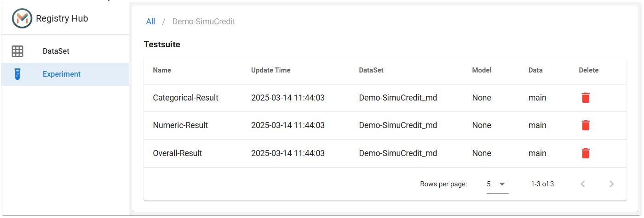Open the Overall-Result testsuite
Screen dimensions: 644x218
(x=177, y=153)
